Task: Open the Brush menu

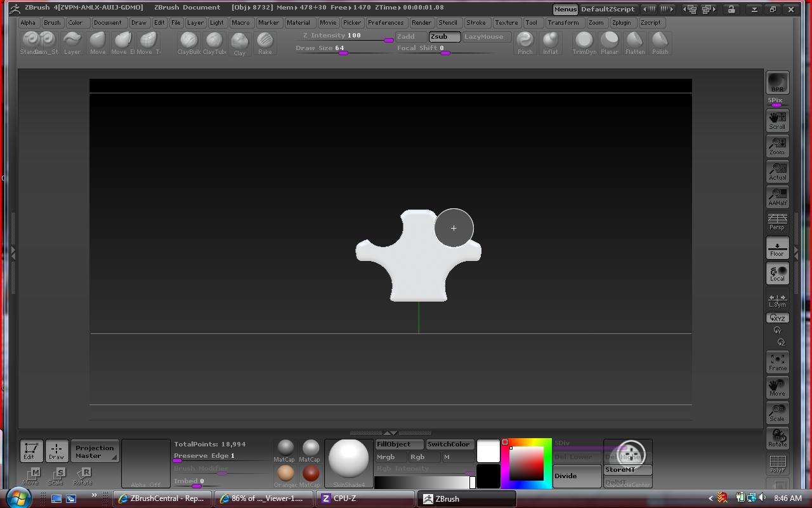Action: 52,22
